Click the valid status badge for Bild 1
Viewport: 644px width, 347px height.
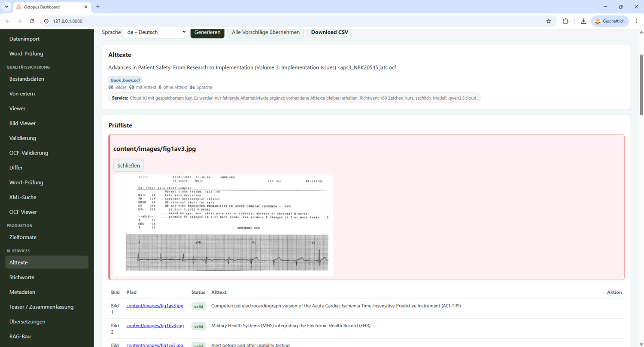tap(199, 306)
